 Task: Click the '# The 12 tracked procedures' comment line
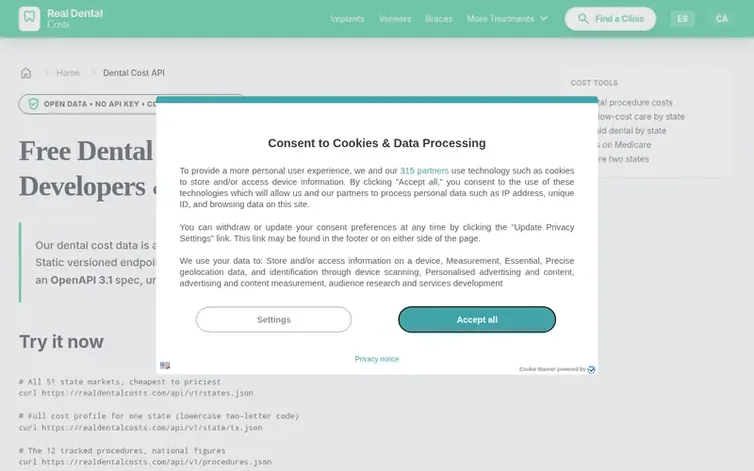point(122,450)
